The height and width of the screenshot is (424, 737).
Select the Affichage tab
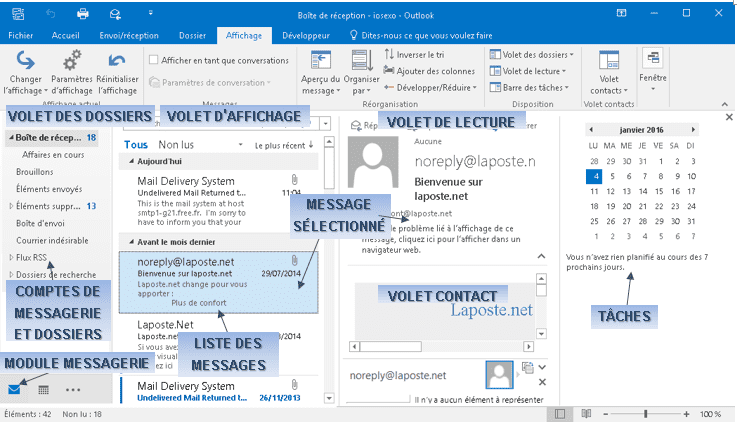244,36
